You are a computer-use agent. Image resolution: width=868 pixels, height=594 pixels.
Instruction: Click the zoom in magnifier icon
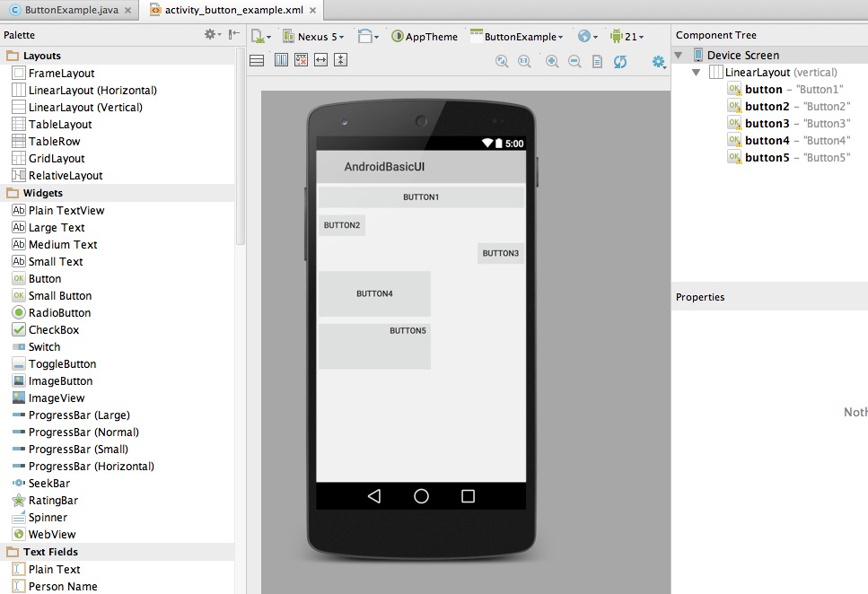pos(552,62)
